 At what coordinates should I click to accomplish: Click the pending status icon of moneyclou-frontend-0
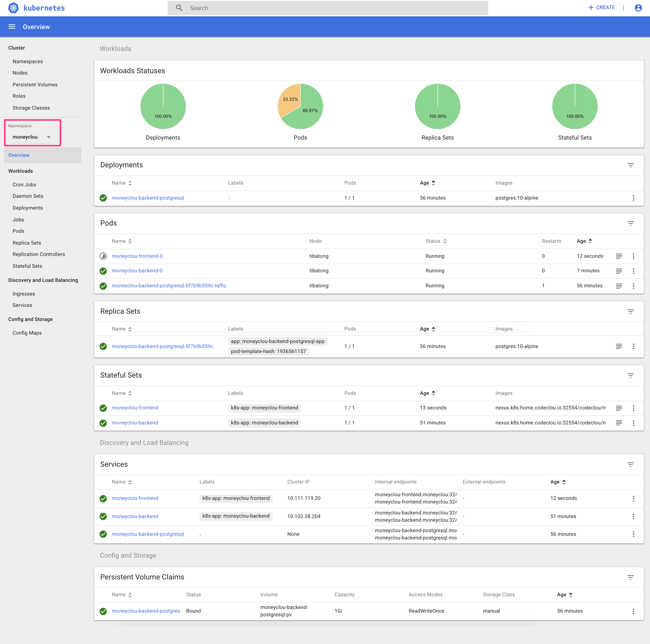[103, 256]
